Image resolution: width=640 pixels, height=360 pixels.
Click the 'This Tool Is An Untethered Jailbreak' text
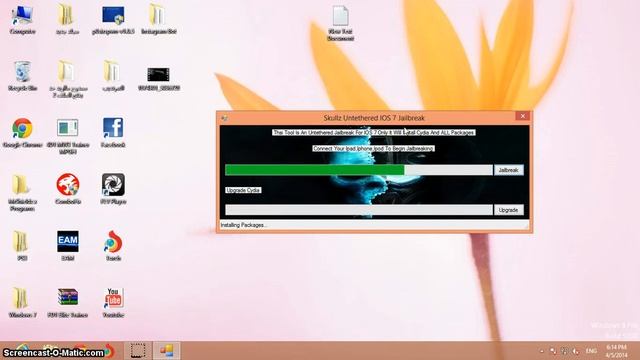click(373, 132)
